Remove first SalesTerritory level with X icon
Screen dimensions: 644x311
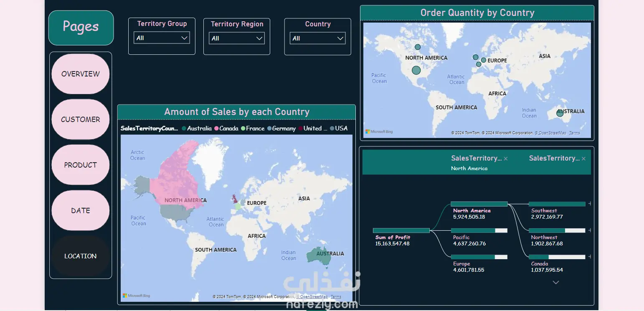pyautogui.click(x=506, y=159)
